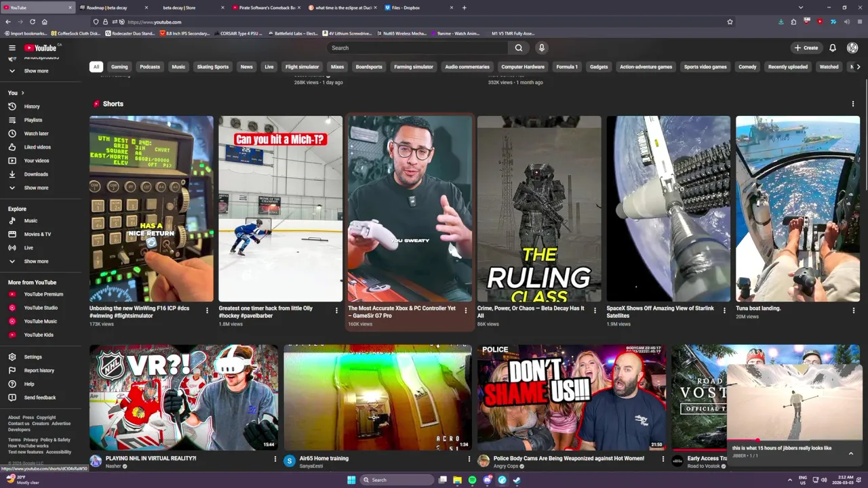Open Angry Cops channel link
Screen dimensions: 868x488
point(505,466)
